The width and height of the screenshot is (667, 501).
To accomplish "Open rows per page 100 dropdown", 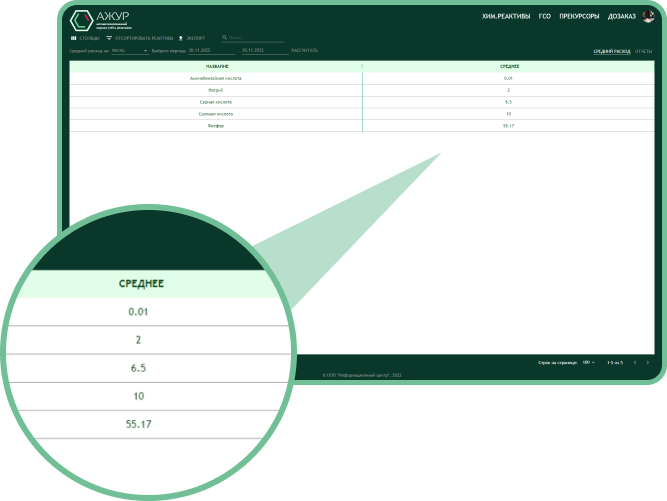I will 588,362.
